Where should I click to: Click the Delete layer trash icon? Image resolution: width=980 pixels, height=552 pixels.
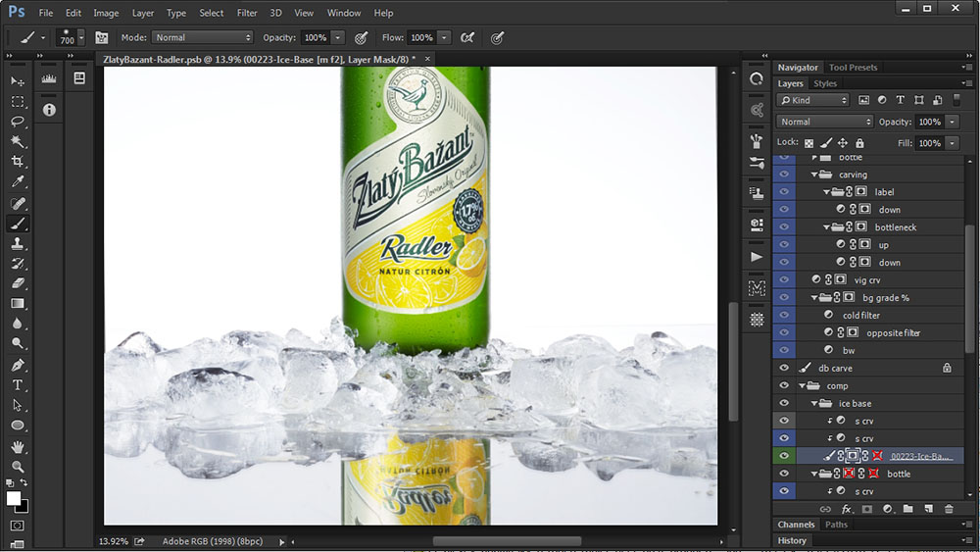click(x=949, y=509)
